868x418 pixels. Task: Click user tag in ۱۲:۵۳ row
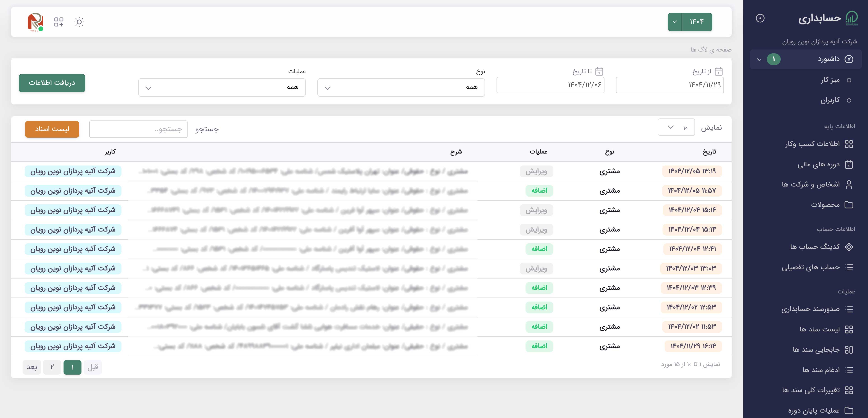(73, 307)
